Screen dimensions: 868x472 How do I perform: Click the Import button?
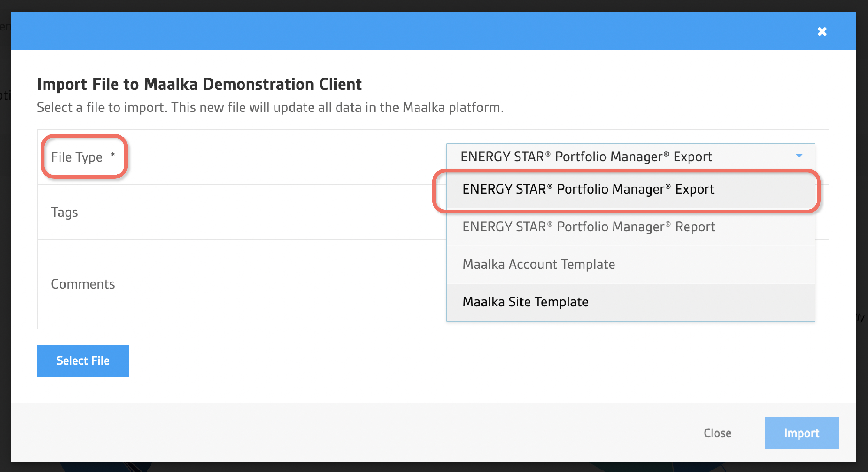pyautogui.click(x=802, y=433)
